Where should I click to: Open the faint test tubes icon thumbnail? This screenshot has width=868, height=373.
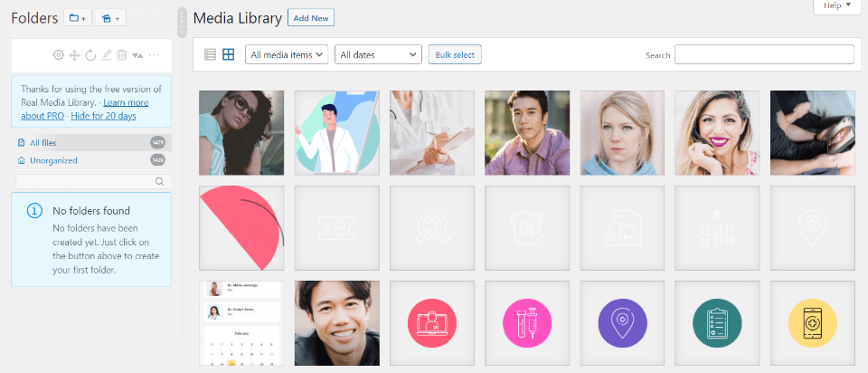click(x=717, y=228)
